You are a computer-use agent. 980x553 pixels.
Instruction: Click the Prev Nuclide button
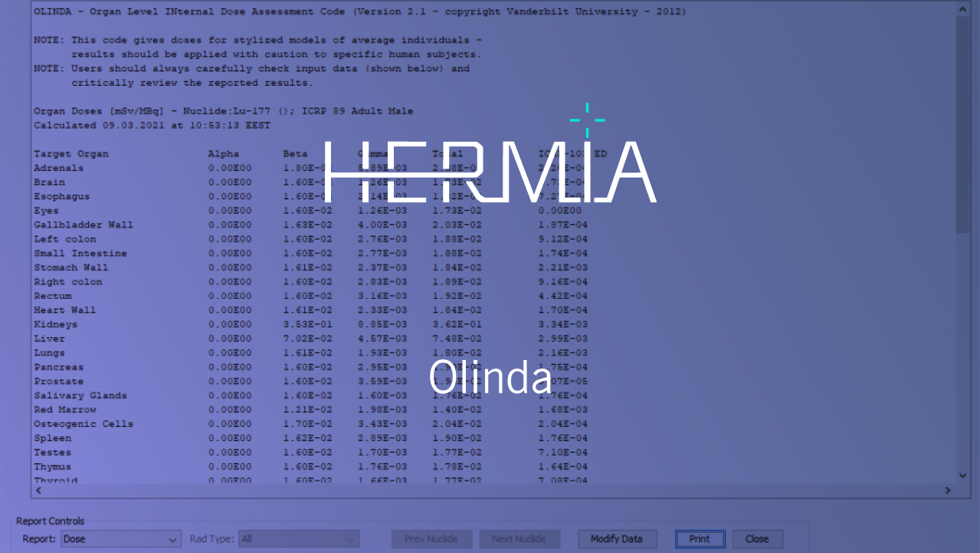click(432, 539)
